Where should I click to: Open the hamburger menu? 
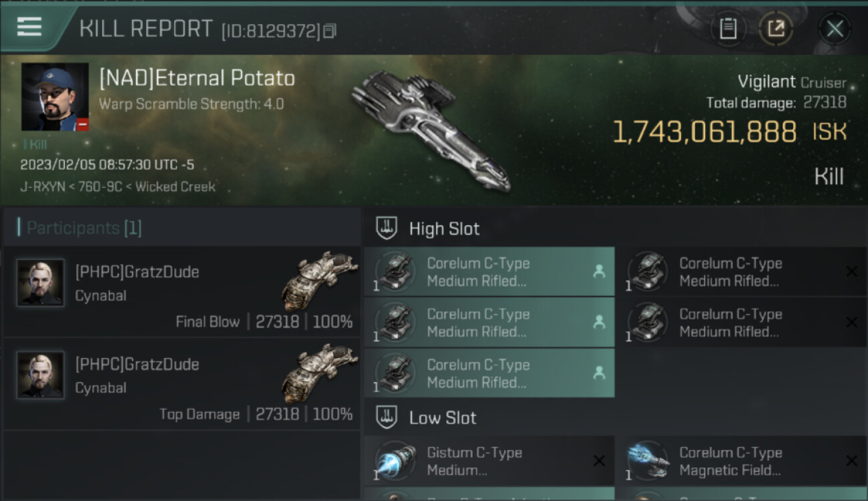pos(29,27)
